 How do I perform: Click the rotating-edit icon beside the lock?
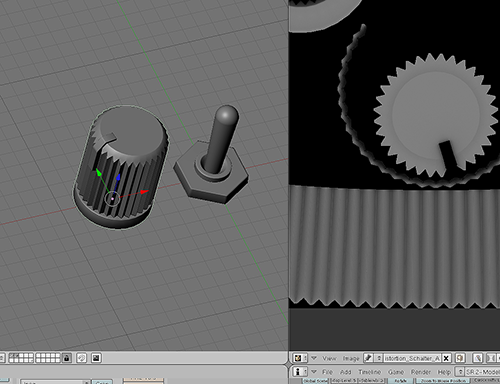coord(81,358)
